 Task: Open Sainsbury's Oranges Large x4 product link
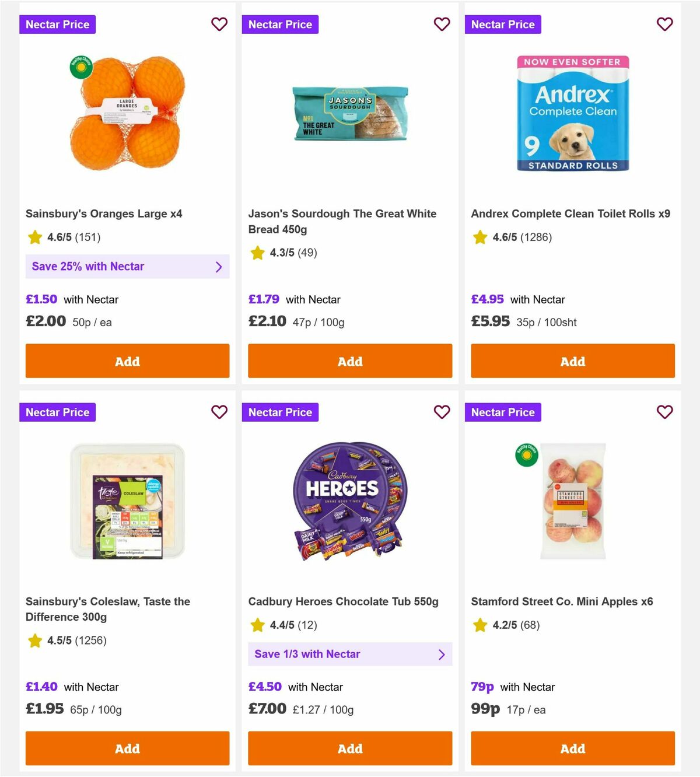point(103,213)
